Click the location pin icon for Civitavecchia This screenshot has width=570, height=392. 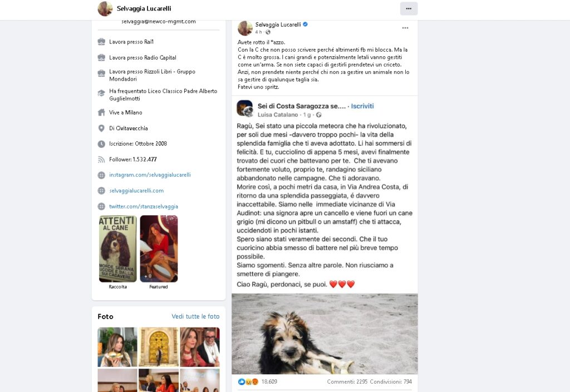click(101, 128)
